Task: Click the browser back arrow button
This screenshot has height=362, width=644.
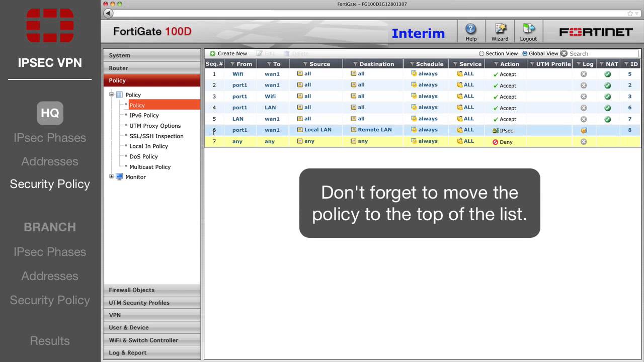Action: 108,14
